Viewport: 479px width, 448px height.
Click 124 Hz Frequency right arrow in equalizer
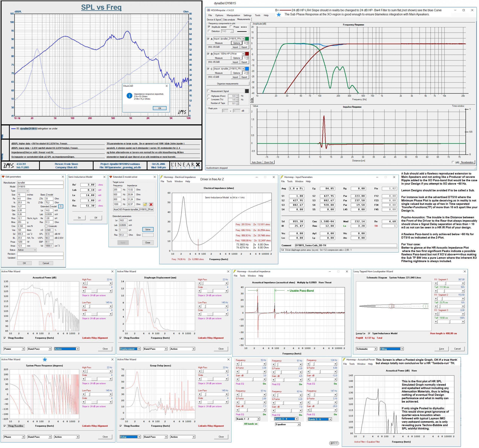pyautogui.click(x=336, y=364)
